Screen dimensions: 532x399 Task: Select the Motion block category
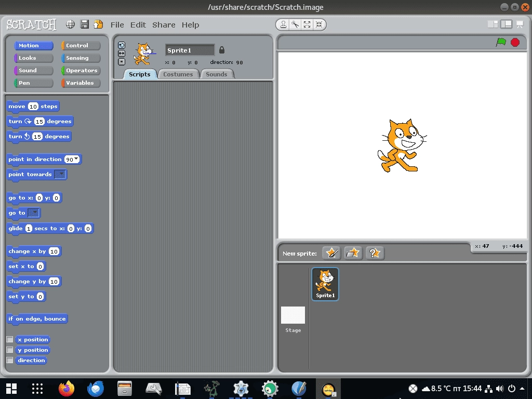[x=34, y=46]
